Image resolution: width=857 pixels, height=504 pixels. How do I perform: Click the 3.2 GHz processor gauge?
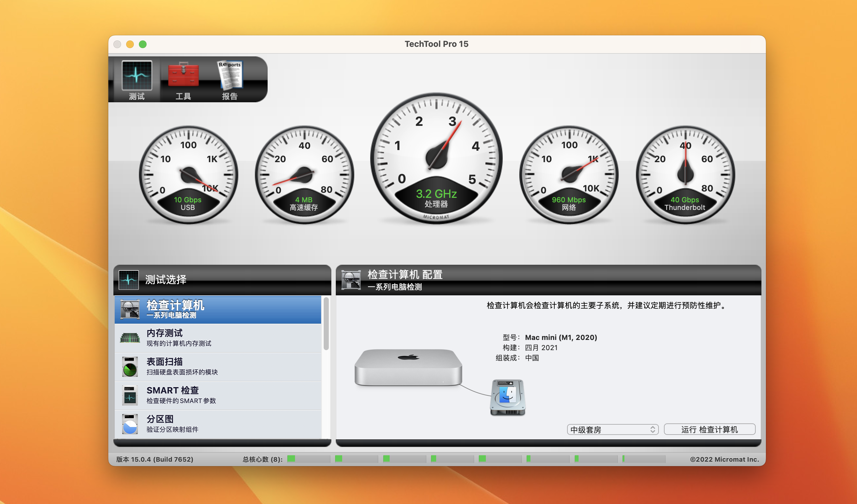436,158
